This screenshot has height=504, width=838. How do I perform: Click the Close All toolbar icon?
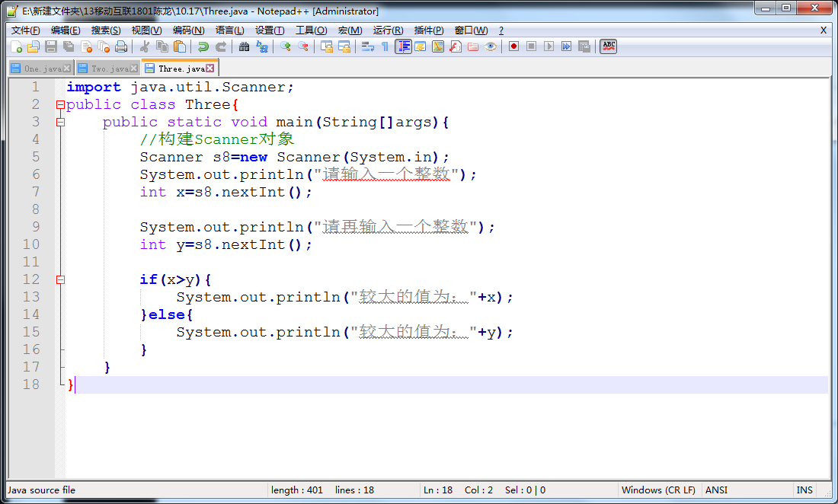[104, 47]
